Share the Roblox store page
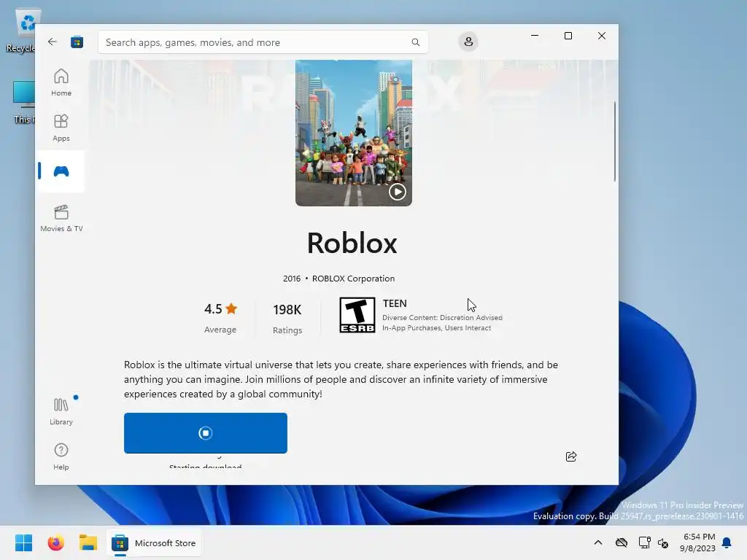 (570, 456)
